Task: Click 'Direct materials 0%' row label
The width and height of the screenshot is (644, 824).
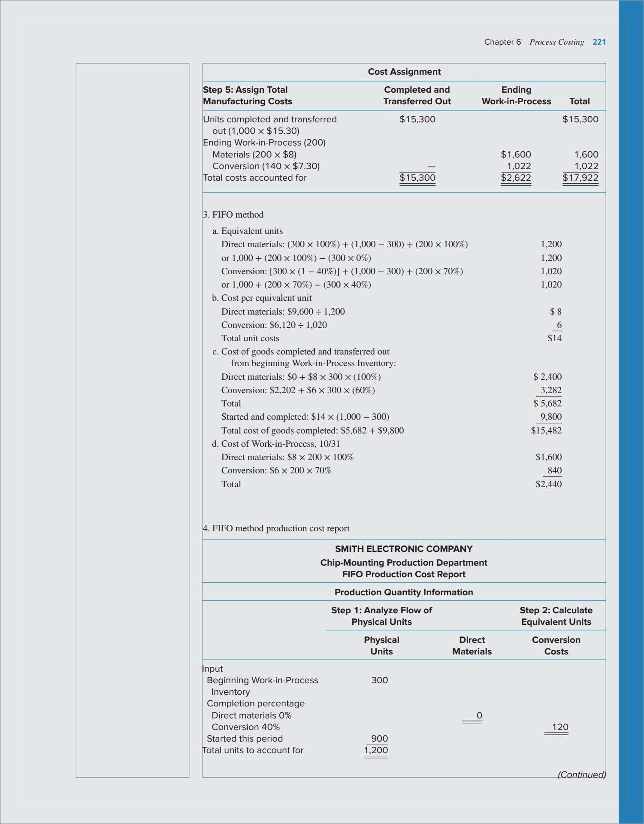Action: coord(251,715)
